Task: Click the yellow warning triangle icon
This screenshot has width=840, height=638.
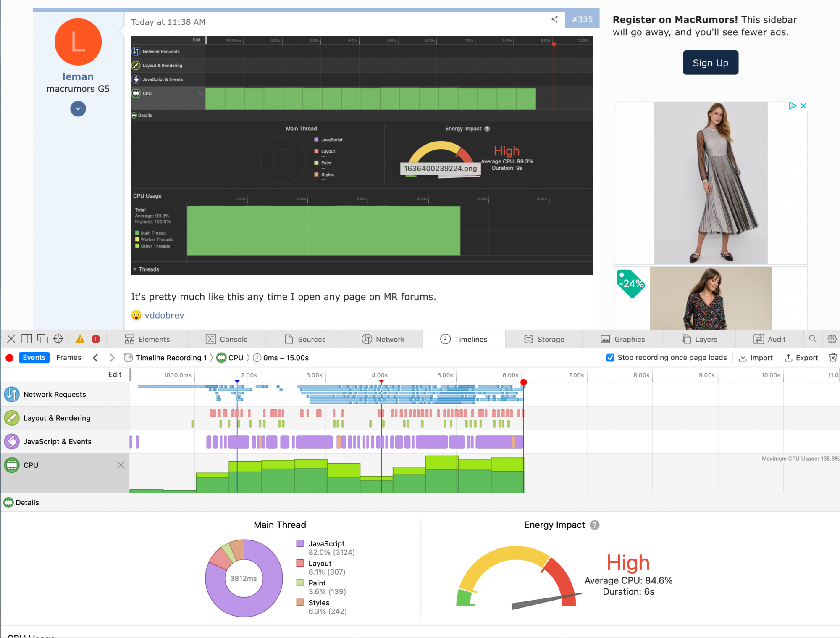Action: pos(80,339)
